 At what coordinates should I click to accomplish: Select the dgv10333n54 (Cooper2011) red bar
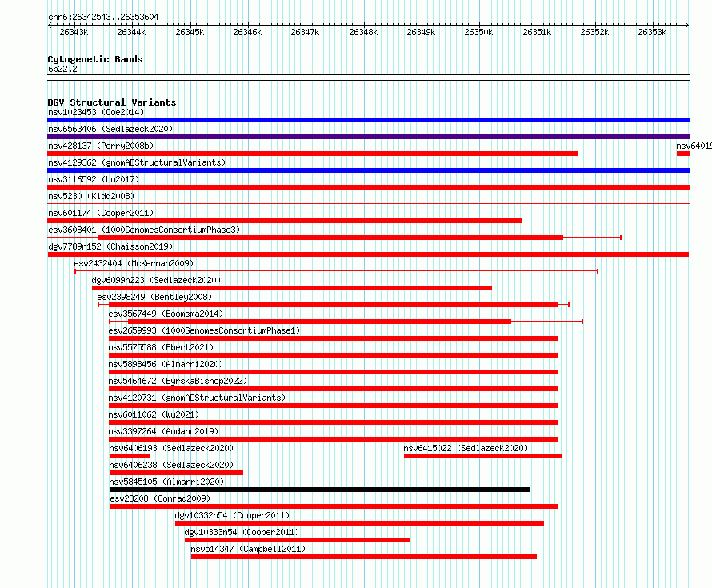(298, 540)
